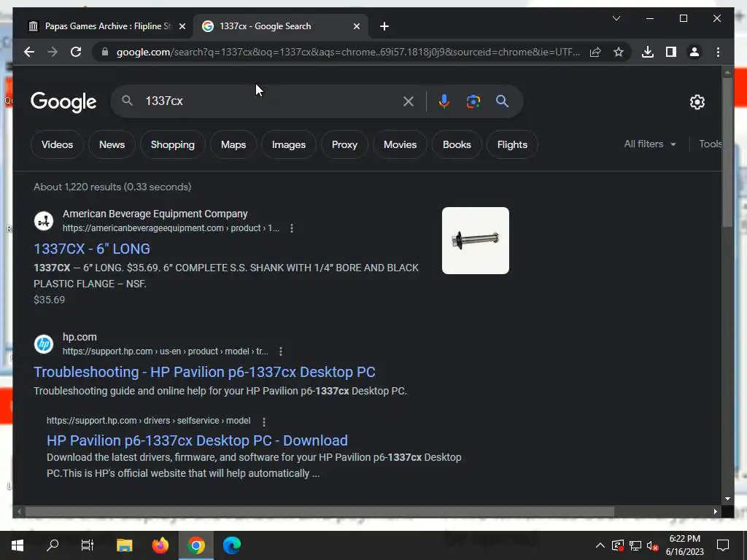
Task: Open Troubleshooting HP Pavilion p6-1337cx link
Action: click(204, 372)
